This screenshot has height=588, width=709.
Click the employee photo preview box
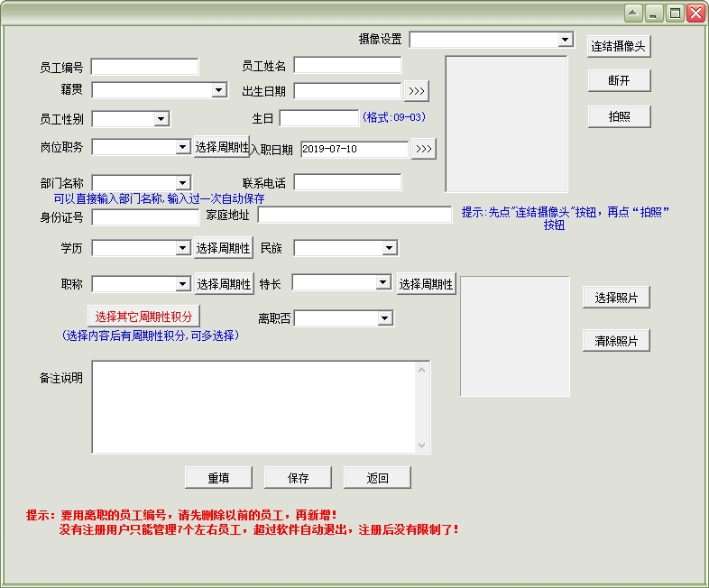tap(515, 336)
